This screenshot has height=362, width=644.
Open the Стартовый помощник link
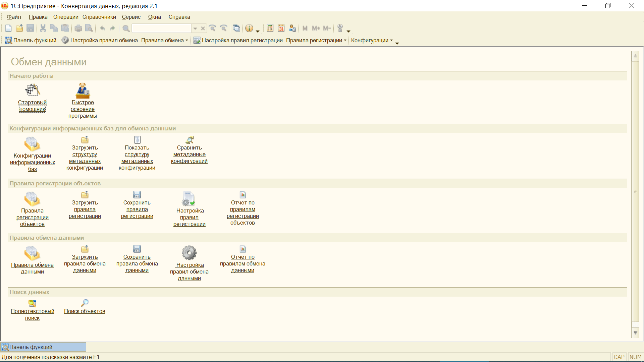click(32, 106)
